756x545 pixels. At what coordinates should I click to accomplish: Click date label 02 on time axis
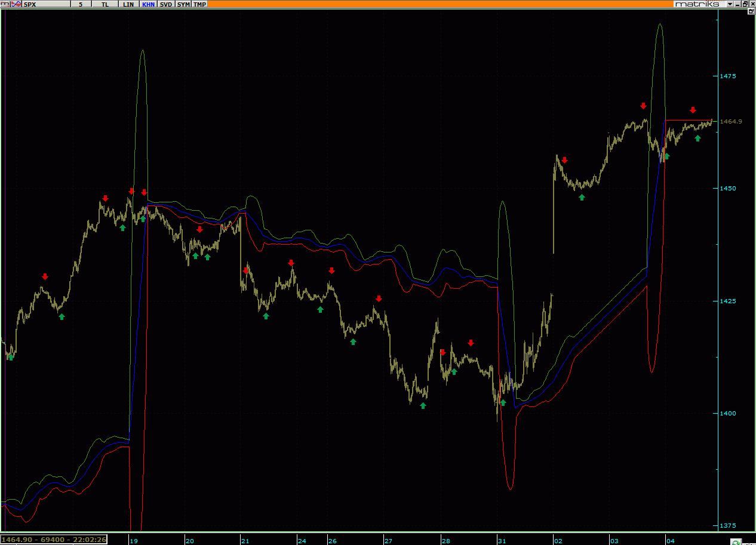[558, 541]
